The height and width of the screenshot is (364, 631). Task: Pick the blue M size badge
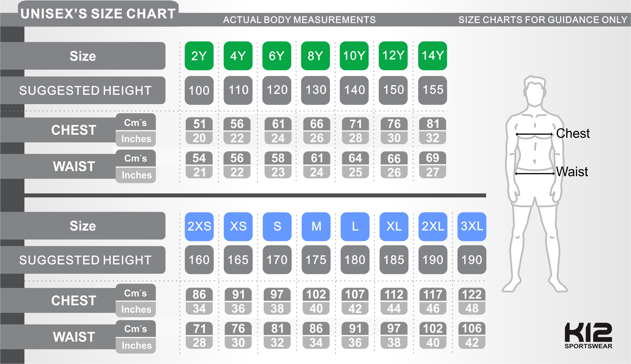[316, 226]
